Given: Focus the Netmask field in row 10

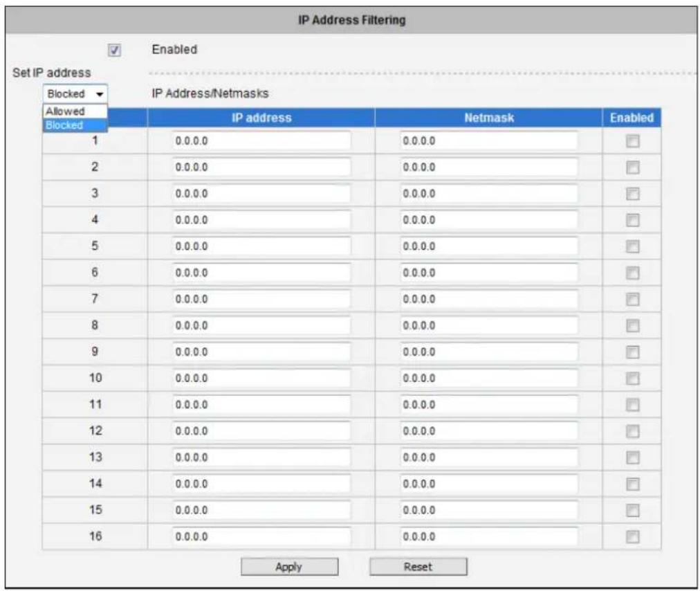Looking at the screenshot, I should click(x=489, y=379).
